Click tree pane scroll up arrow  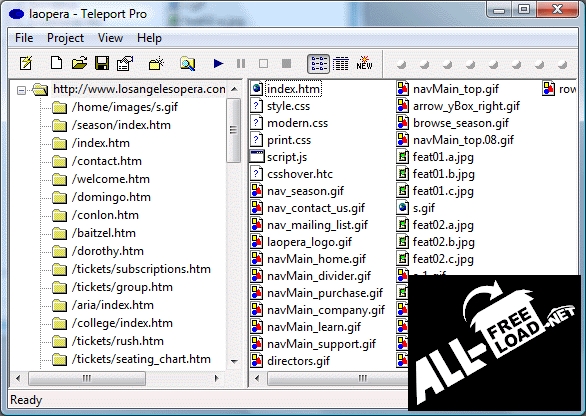click(x=234, y=89)
